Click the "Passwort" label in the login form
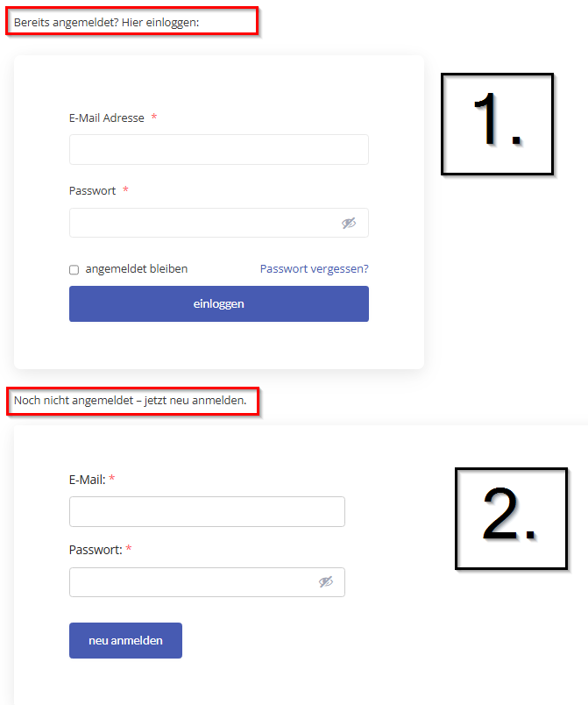This screenshot has height=705, width=588. pyautogui.click(x=92, y=191)
